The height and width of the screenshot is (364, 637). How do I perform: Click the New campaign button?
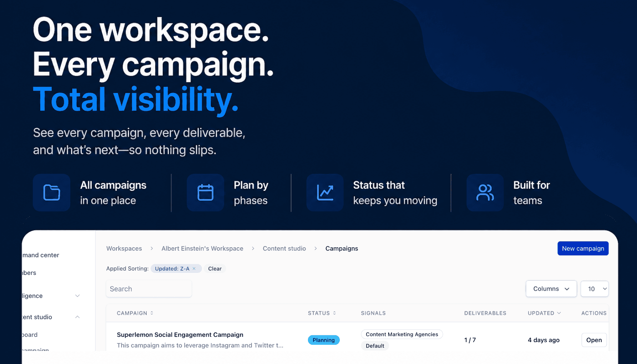[583, 248]
